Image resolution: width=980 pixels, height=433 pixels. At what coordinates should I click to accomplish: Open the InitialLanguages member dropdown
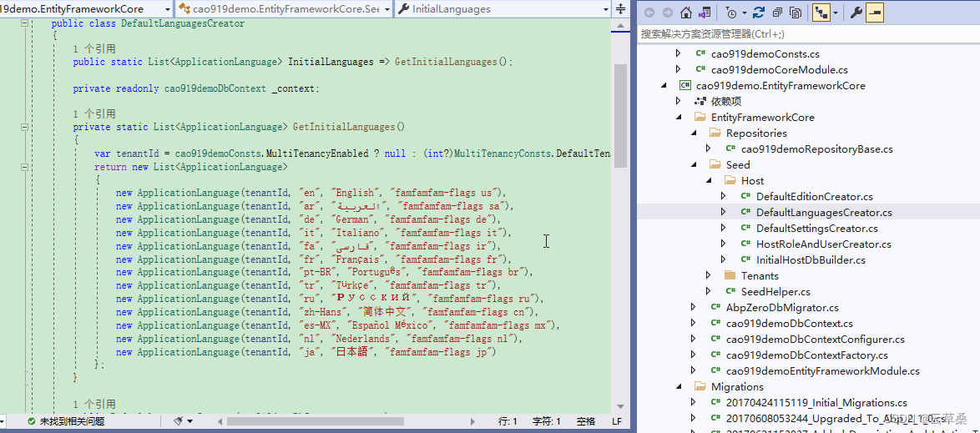click(503, 8)
